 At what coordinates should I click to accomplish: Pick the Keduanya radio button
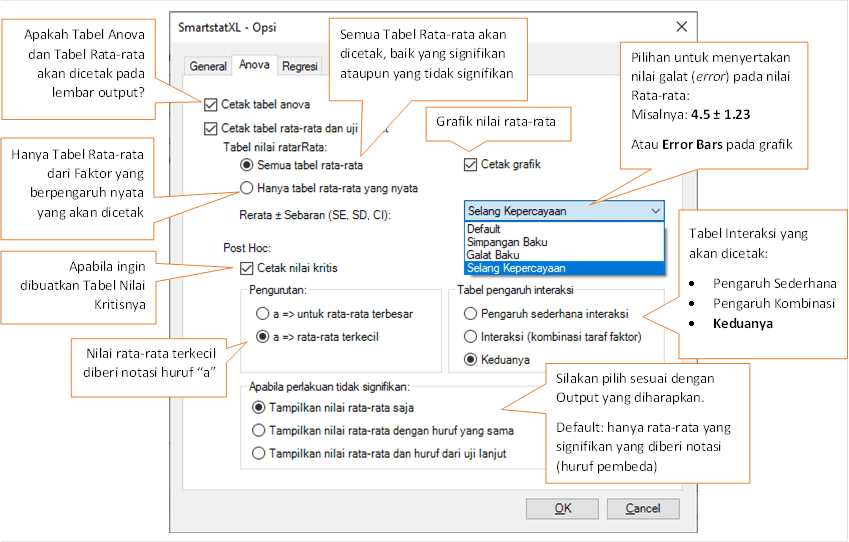point(471,360)
